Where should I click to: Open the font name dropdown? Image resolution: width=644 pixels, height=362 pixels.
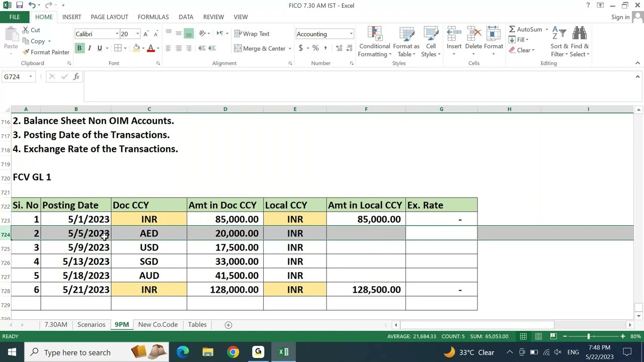(x=117, y=34)
